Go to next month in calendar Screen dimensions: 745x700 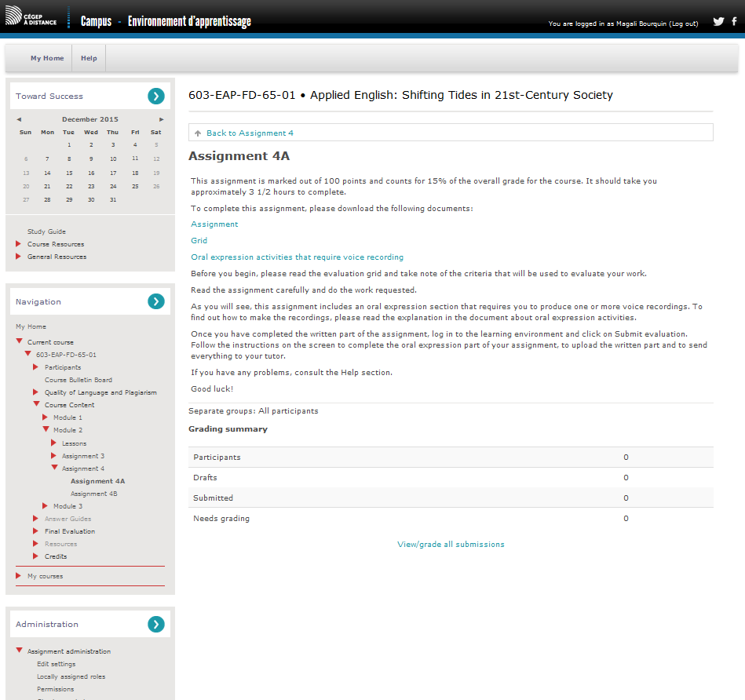point(162,119)
